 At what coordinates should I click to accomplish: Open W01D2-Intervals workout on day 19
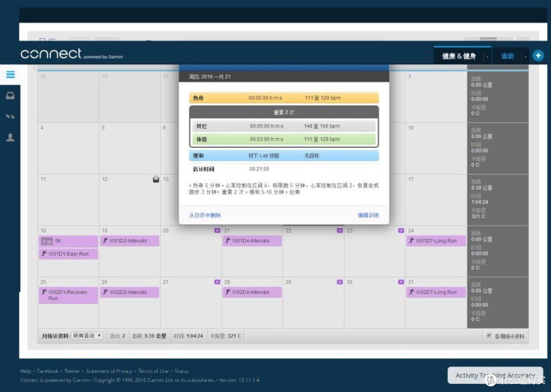130,241
